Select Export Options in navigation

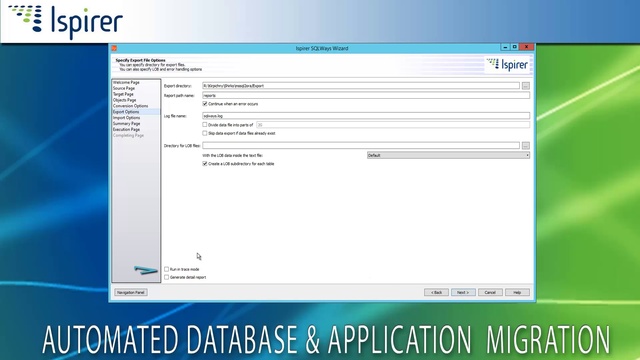coord(126,112)
